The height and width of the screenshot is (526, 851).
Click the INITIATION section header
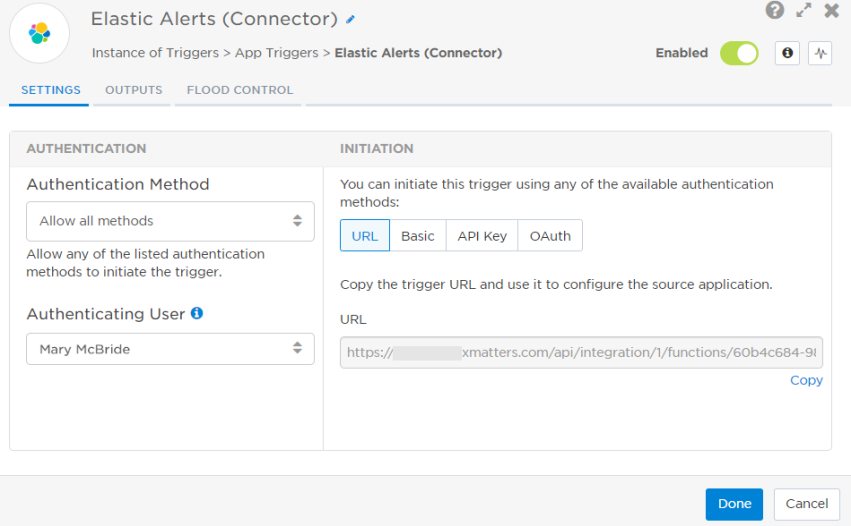click(377, 149)
